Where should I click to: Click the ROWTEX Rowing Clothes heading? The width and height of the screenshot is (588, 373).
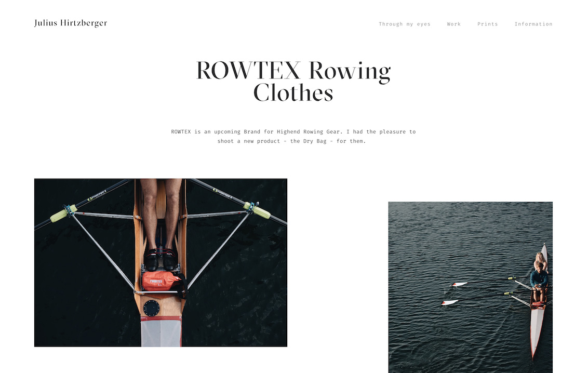293,82
